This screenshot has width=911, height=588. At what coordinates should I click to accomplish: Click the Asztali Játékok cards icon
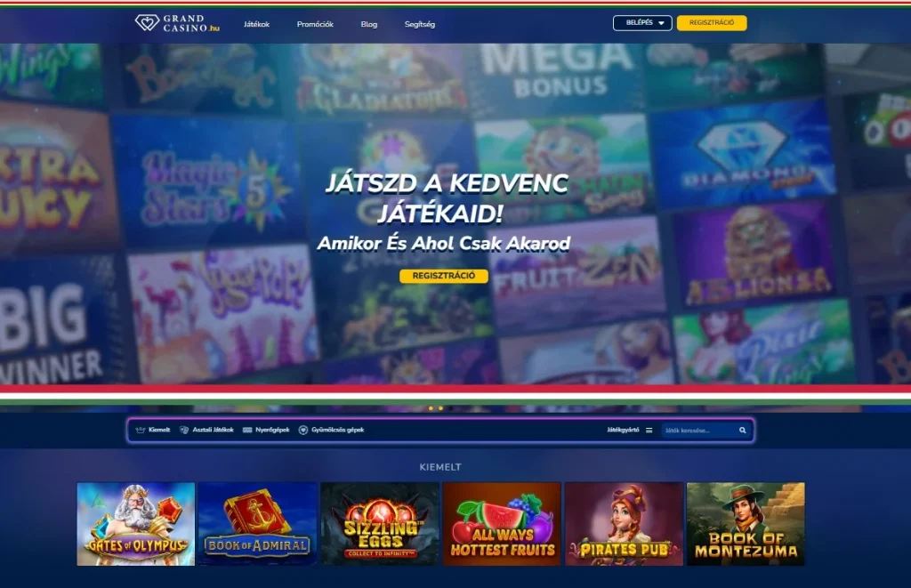click(184, 430)
